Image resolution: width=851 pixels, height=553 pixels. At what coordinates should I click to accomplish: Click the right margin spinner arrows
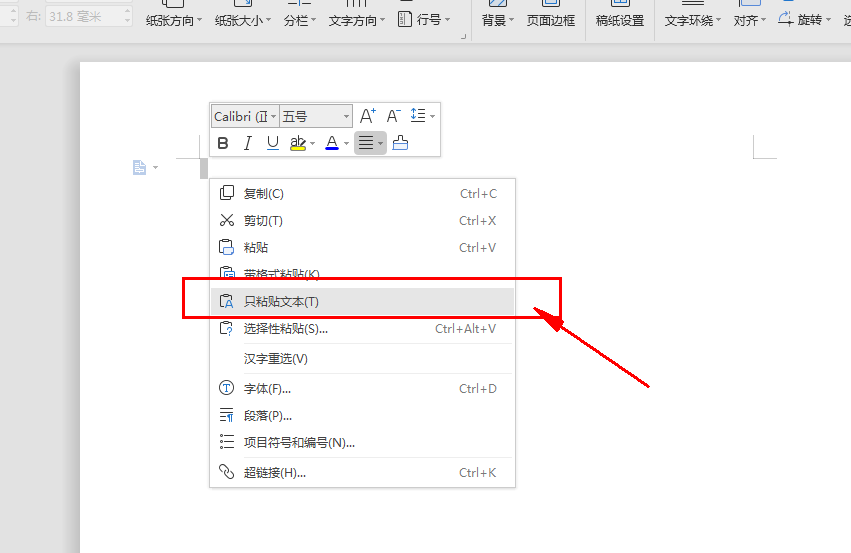[x=128, y=17]
